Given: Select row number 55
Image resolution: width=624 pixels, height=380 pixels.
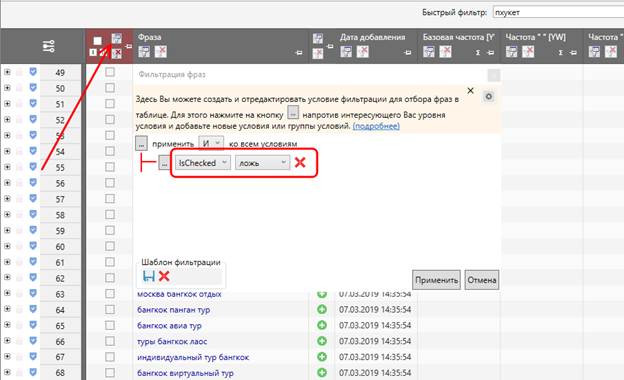Looking at the screenshot, I should point(60,167).
